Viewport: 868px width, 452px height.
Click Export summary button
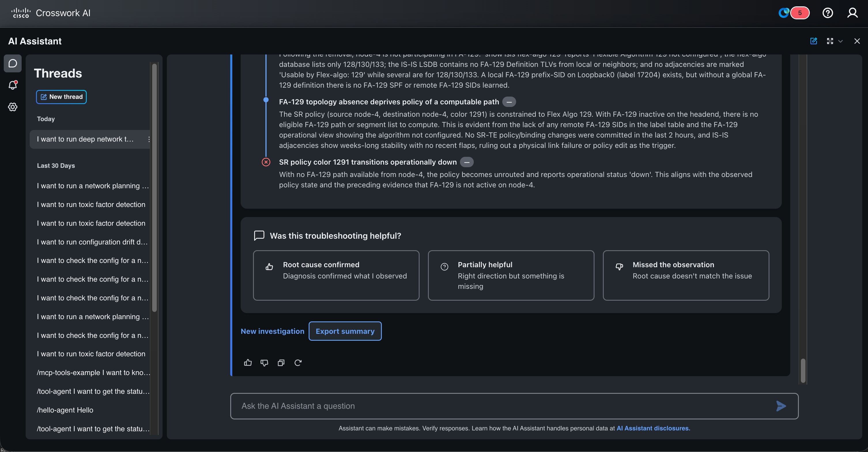pos(345,331)
